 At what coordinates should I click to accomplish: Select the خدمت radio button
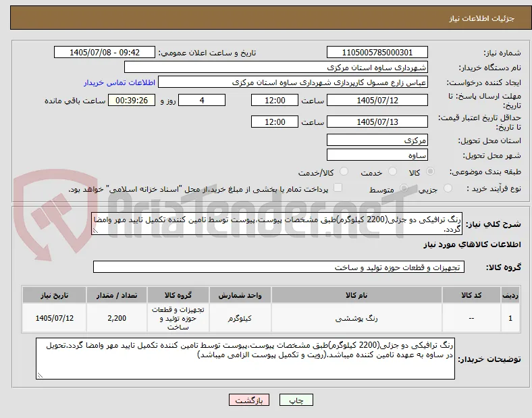pyautogui.click(x=392, y=172)
